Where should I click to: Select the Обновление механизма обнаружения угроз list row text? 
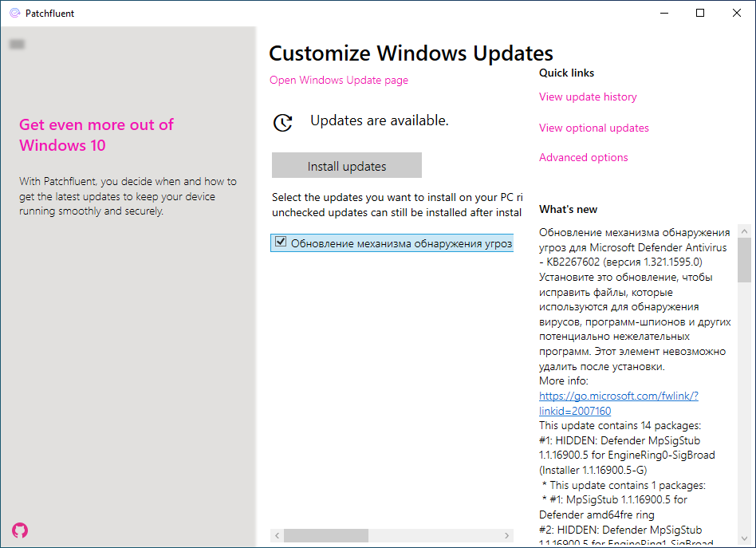click(x=402, y=243)
